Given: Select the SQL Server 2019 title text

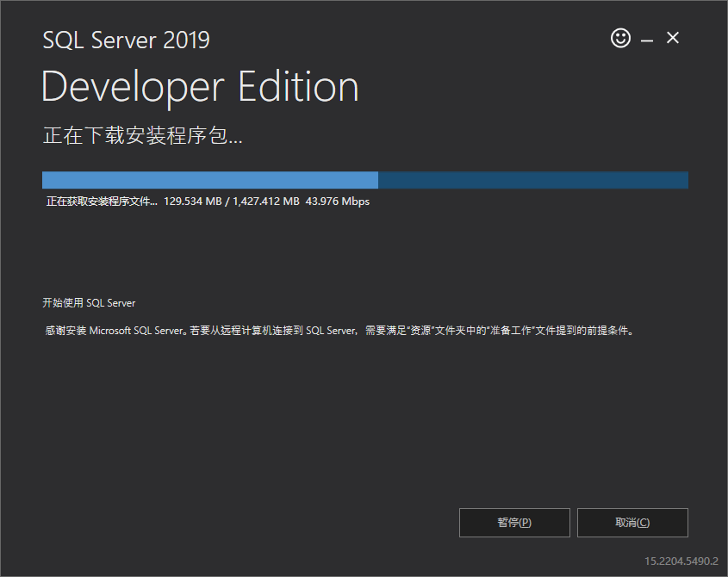Looking at the screenshot, I should pyautogui.click(x=127, y=40).
